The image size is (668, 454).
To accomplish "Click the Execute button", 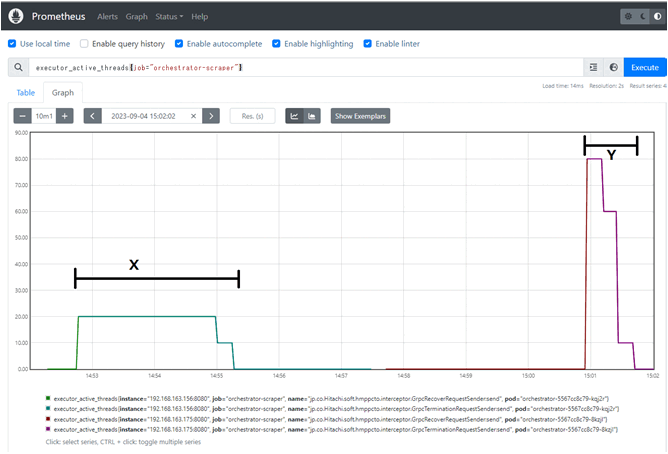I will [x=645, y=67].
